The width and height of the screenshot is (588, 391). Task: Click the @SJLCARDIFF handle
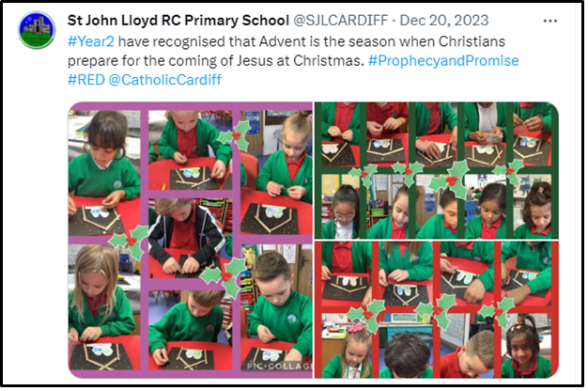coord(340,21)
